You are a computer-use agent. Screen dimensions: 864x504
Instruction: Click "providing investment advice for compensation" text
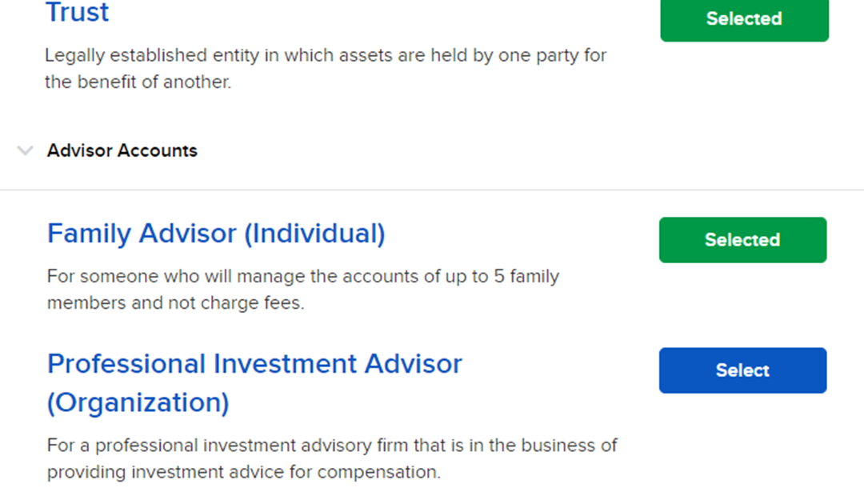pos(244,472)
